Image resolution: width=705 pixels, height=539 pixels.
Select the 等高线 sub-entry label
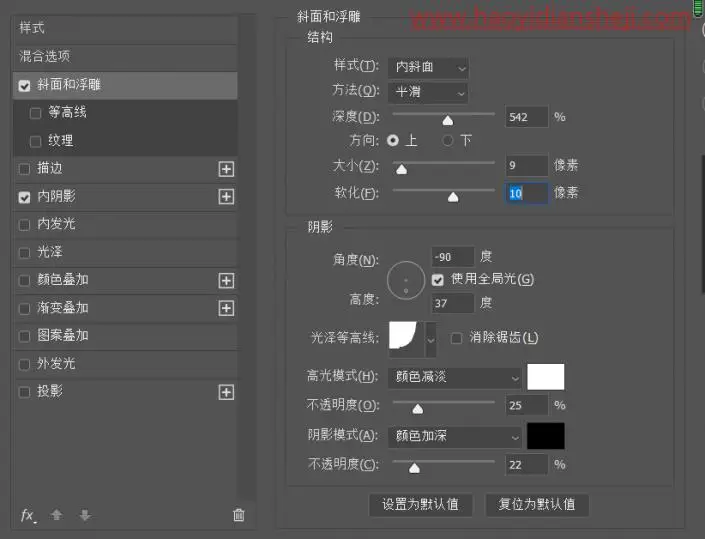pos(68,112)
